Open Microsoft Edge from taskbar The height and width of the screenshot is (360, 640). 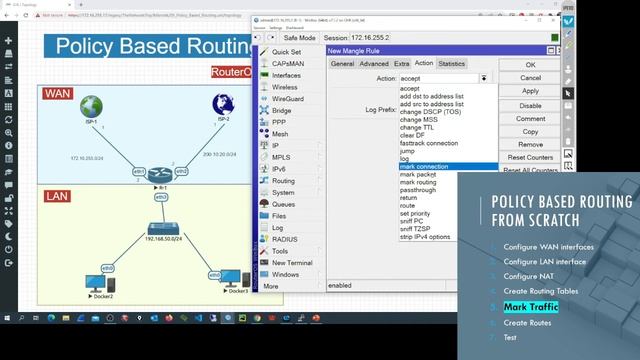(x=51, y=318)
